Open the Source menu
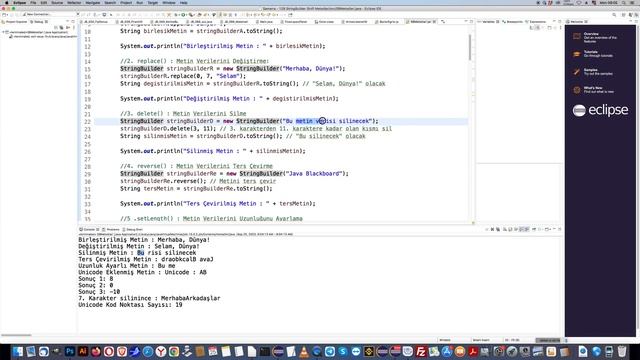Viewport: 640px width, 360px height. point(57,3)
